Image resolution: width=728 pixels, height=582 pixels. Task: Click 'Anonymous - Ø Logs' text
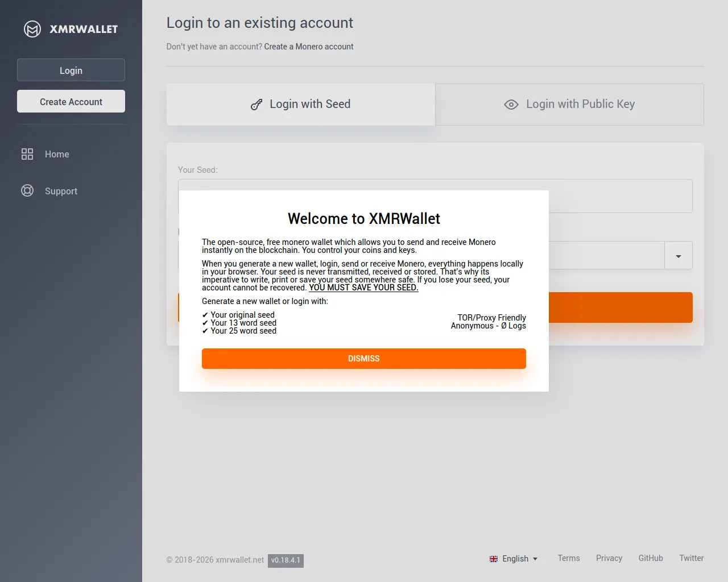(x=489, y=326)
